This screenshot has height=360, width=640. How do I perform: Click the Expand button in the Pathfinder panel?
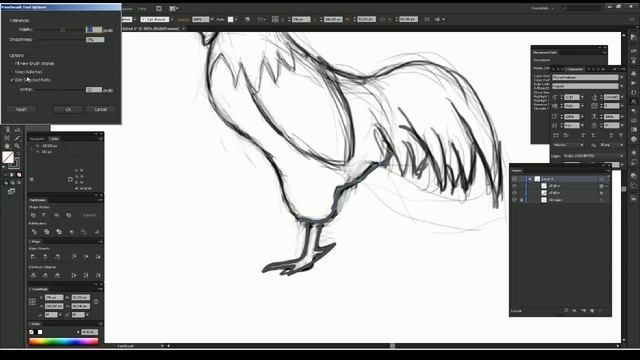tap(89, 215)
